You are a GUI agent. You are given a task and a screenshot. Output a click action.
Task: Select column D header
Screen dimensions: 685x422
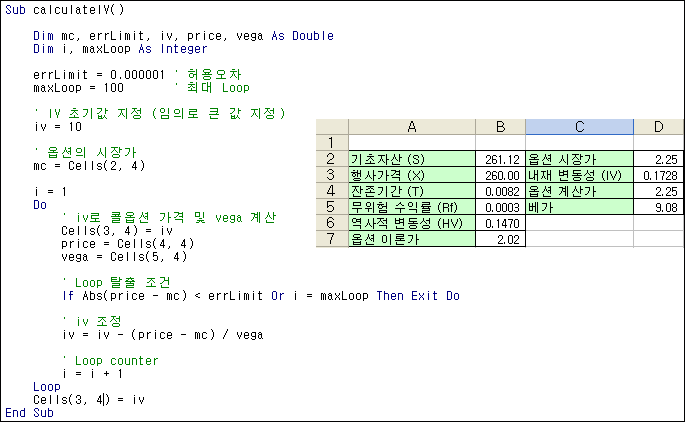pyautogui.click(x=658, y=127)
